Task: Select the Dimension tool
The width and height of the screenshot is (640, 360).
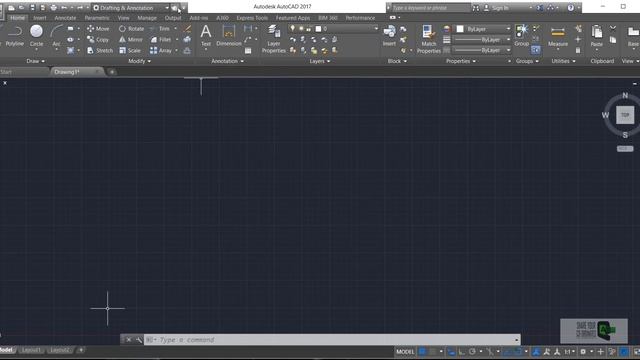Action: pos(229,36)
